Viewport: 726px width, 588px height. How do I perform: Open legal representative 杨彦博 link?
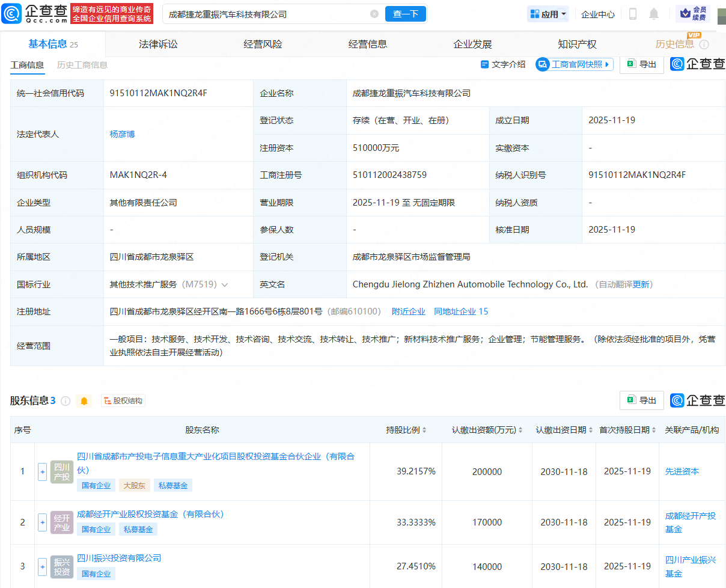122,134
